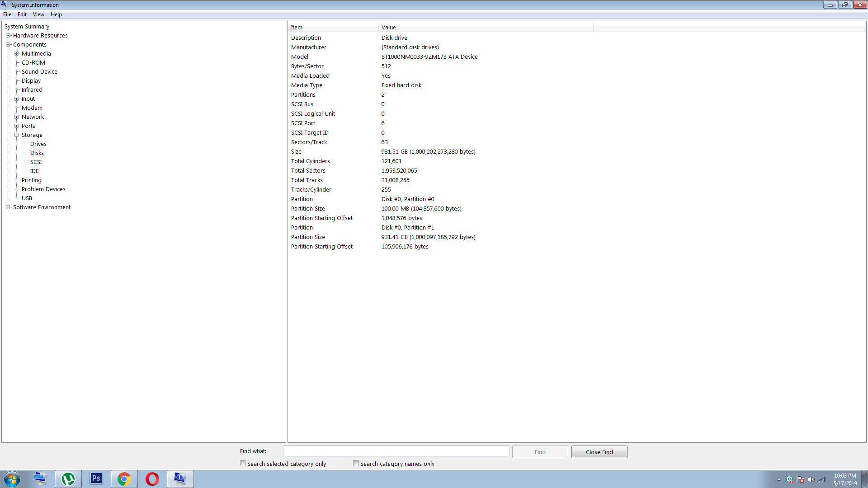
Task: Click the Windows Start orb
Action: tap(12, 479)
